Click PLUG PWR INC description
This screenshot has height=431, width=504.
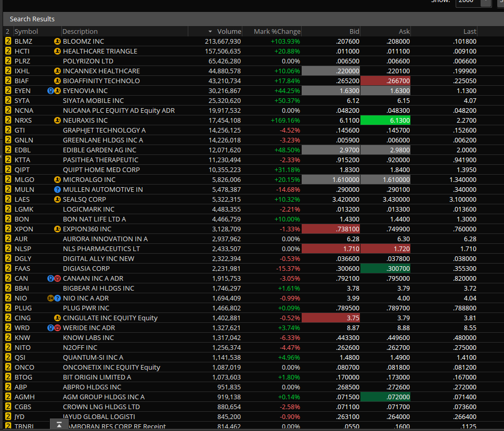click(86, 308)
